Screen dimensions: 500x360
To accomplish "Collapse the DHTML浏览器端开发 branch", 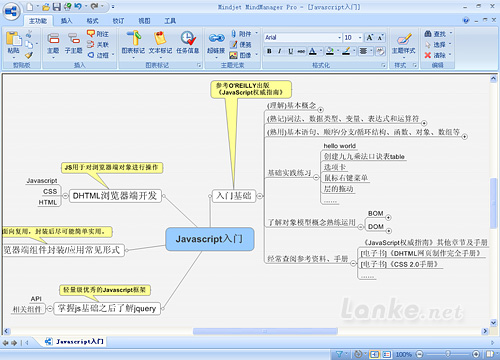I will coord(65,196).
